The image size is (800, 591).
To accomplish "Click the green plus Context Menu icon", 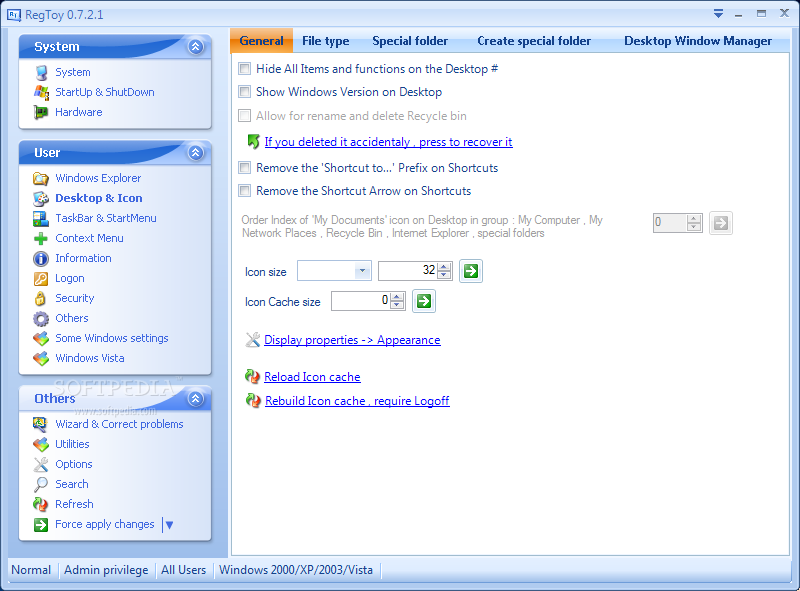I will click(41, 238).
